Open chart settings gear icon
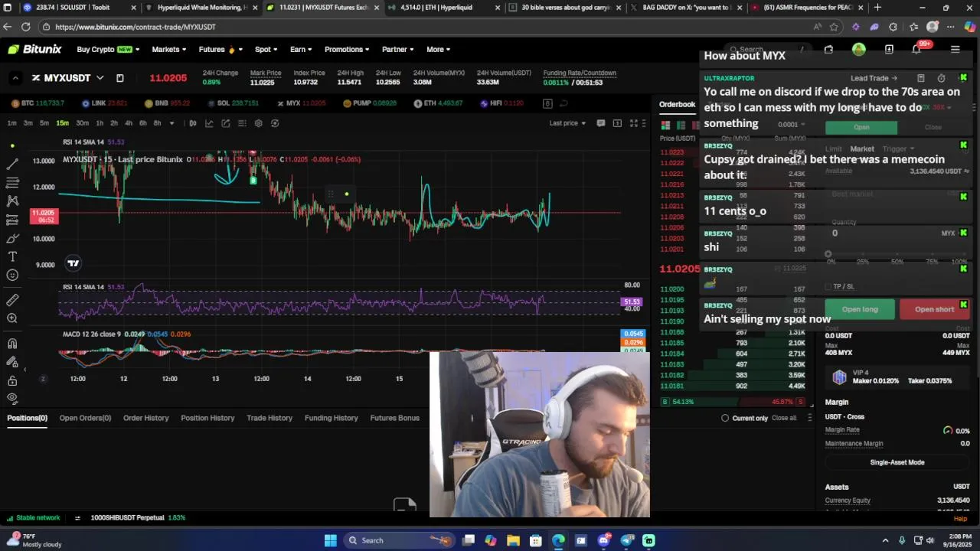The image size is (980, 551). (x=258, y=123)
